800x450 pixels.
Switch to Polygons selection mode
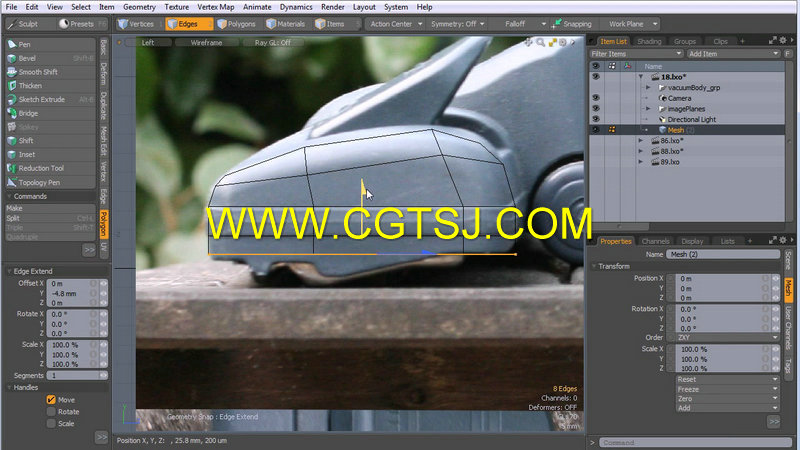pos(237,24)
